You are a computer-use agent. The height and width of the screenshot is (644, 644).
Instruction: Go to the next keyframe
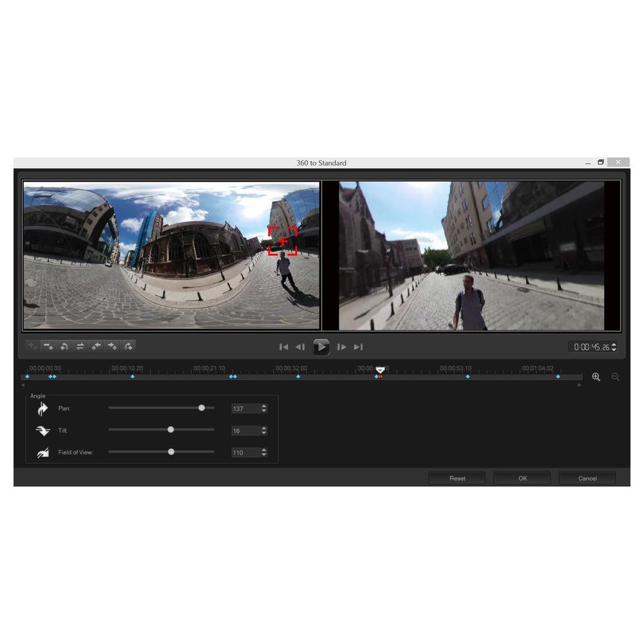(113, 346)
